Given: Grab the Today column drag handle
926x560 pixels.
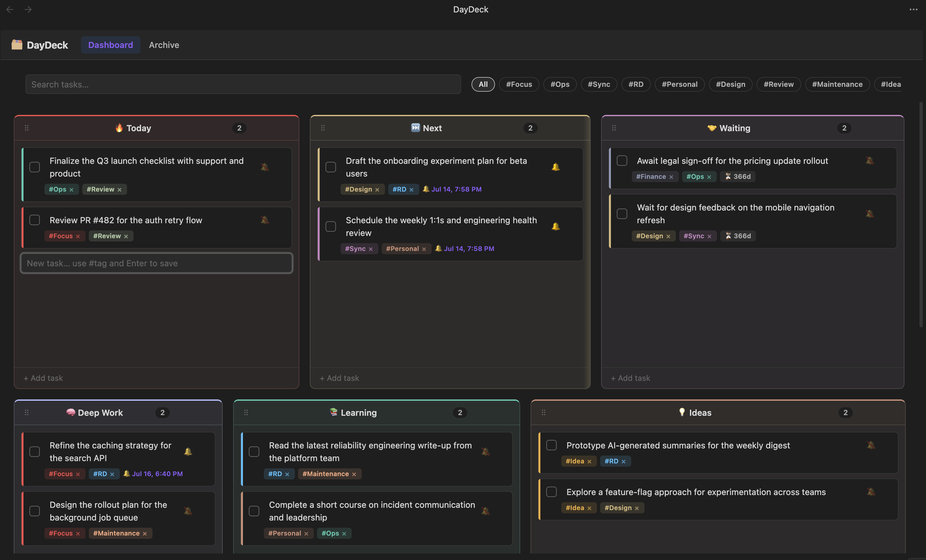Looking at the screenshot, I should click(27, 128).
